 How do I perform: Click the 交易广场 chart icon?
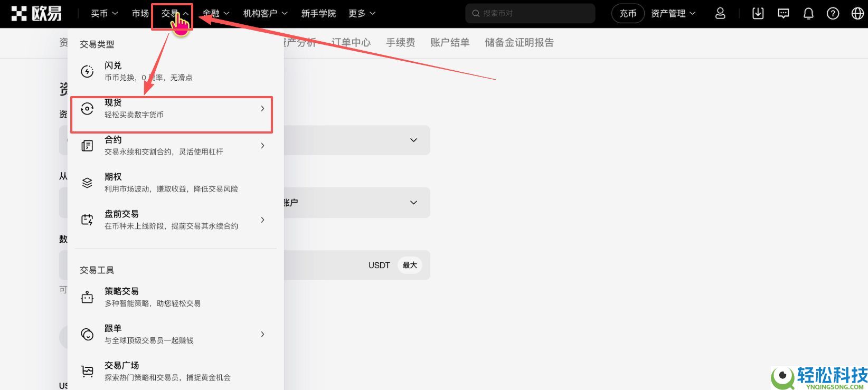[87, 371]
